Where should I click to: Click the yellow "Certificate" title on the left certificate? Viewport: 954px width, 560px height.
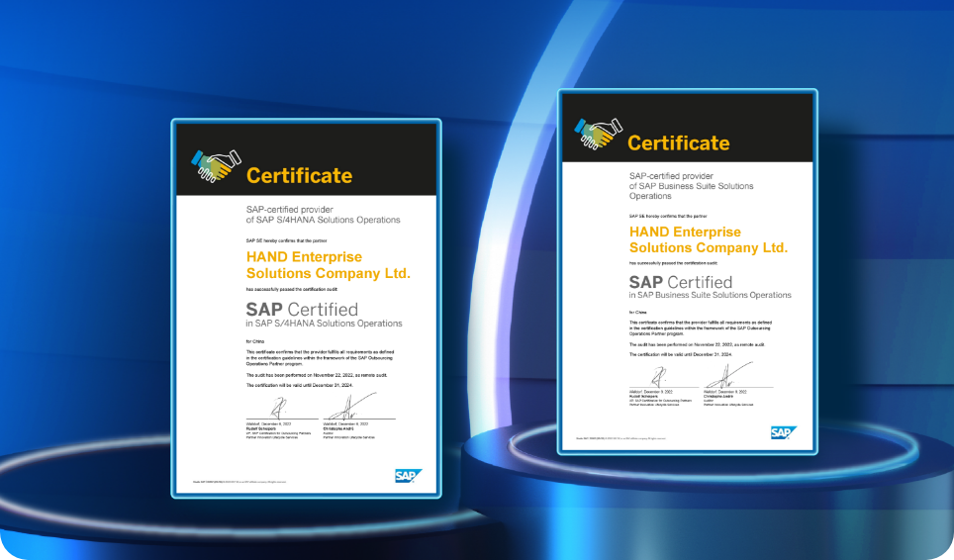(x=299, y=176)
